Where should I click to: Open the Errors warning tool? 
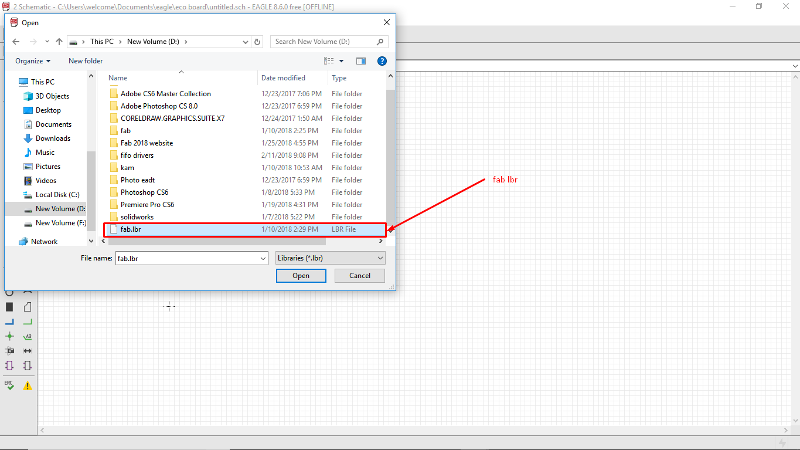[x=28, y=386]
